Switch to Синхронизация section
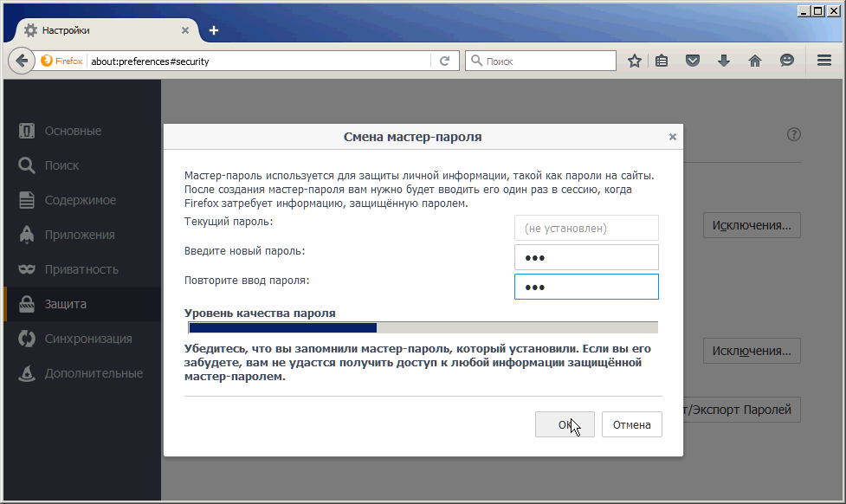This screenshot has height=504, width=846. tap(88, 339)
